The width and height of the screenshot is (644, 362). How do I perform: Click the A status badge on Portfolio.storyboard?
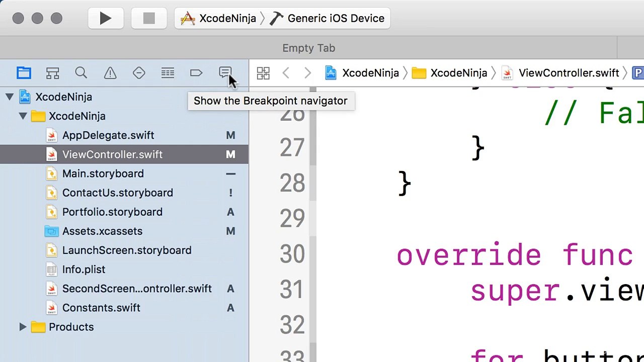click(x=230, y=212)
